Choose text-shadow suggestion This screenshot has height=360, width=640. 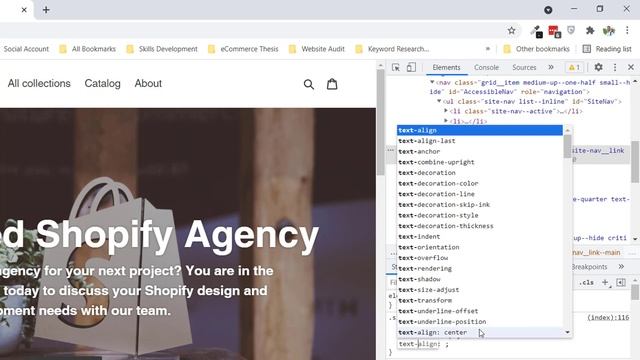480,279
